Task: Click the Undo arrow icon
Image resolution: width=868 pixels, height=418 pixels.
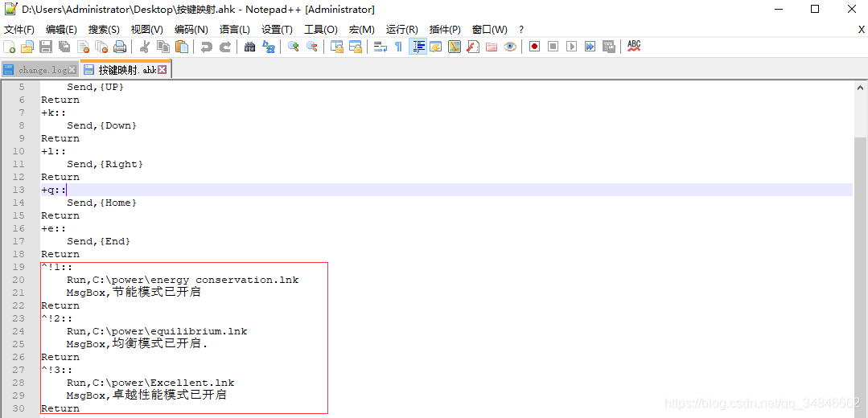Action: (x=207, y=47)
